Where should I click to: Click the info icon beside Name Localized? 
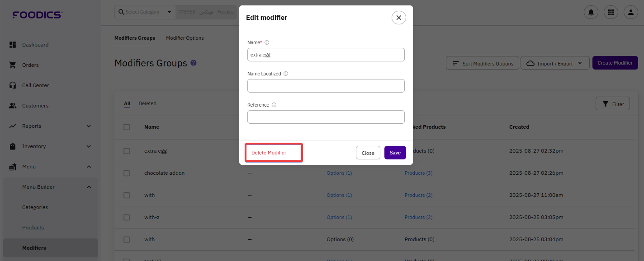coord(286,74)
